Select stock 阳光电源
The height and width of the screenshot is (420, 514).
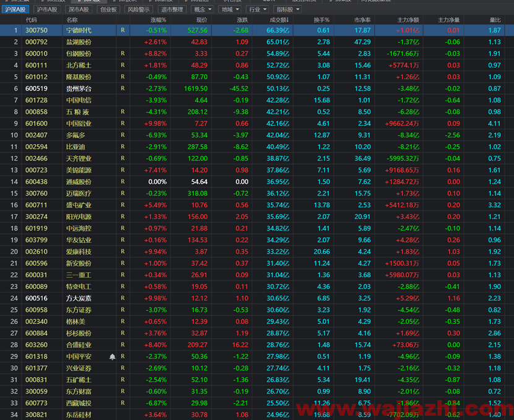79,216
